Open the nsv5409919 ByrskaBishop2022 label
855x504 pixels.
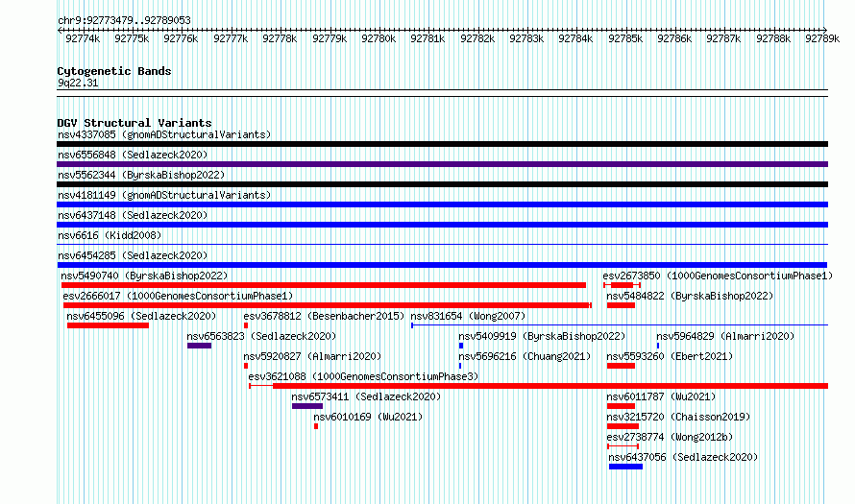click(x=542, y=336)
